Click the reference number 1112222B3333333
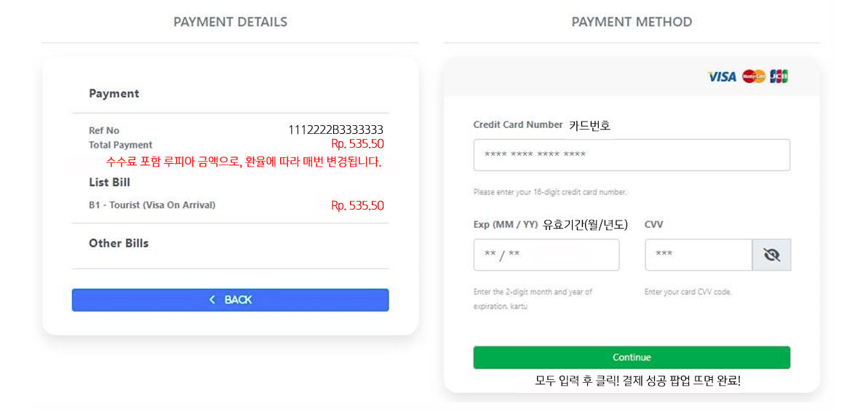This screenshot has width=868, height=412. [335, 130]
